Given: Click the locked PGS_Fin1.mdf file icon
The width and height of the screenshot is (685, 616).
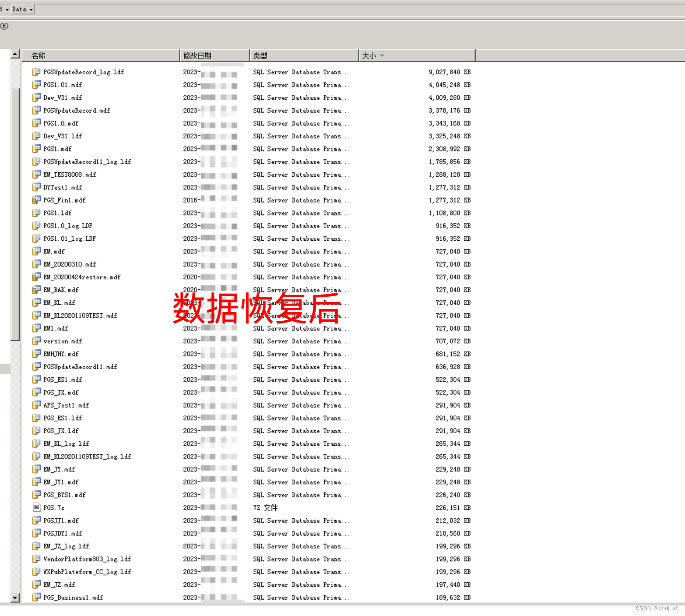Looking at the screenshot, I should [36, 200].
